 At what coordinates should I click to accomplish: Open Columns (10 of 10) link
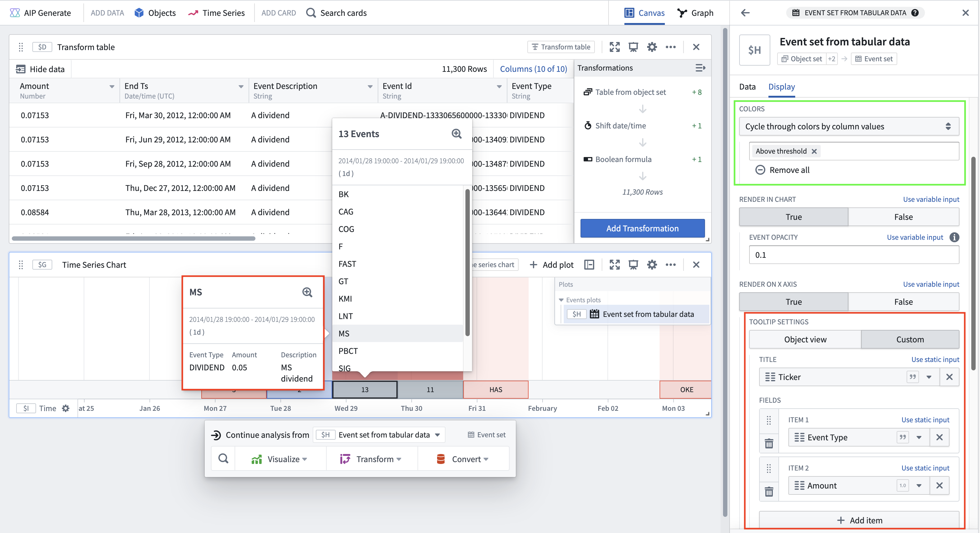(533, 69)
